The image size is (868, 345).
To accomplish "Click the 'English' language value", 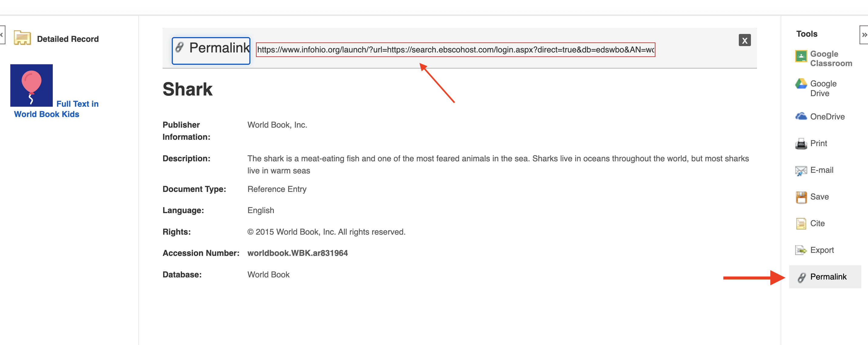I will point(261,210).
